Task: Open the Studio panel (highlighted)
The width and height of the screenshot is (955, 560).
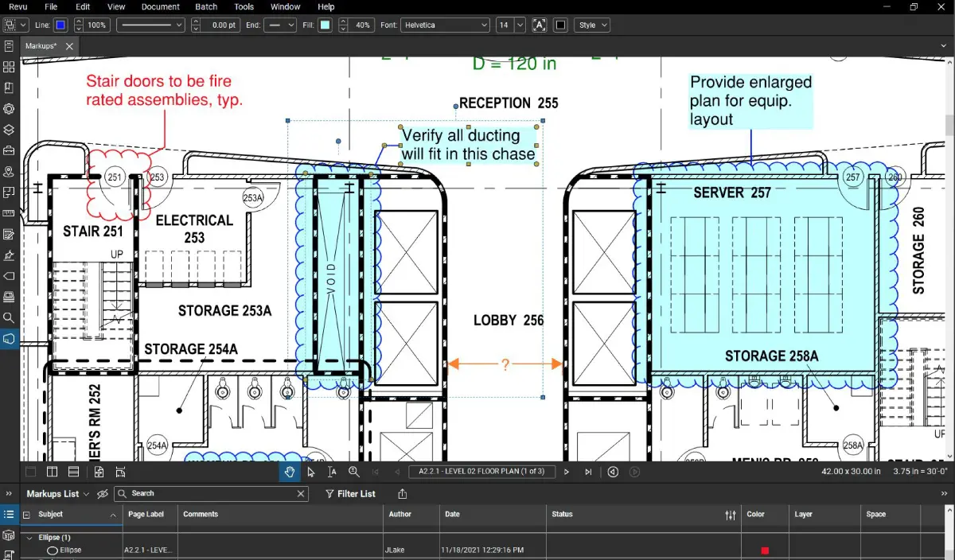Action: [9, 339]
